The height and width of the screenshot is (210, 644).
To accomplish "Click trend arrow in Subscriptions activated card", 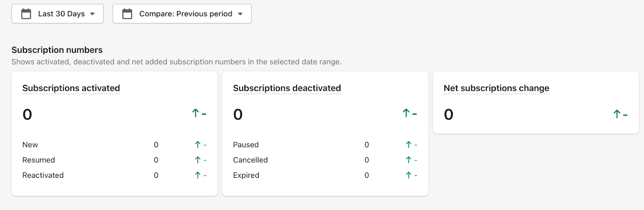I will (196, 113).
